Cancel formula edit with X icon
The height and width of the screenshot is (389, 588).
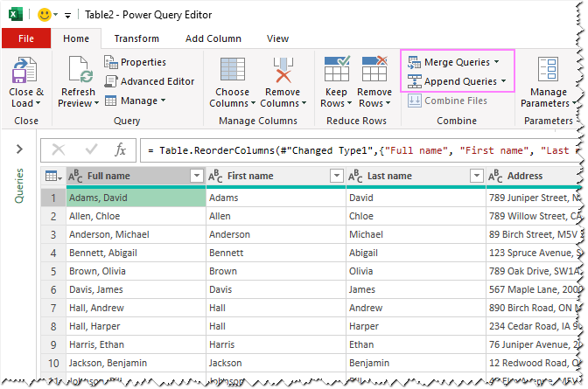tap(58, 149)
